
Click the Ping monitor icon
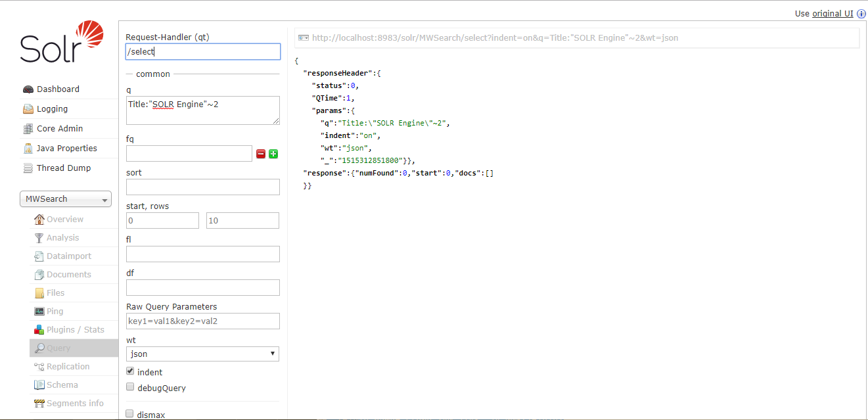[39, 312]
